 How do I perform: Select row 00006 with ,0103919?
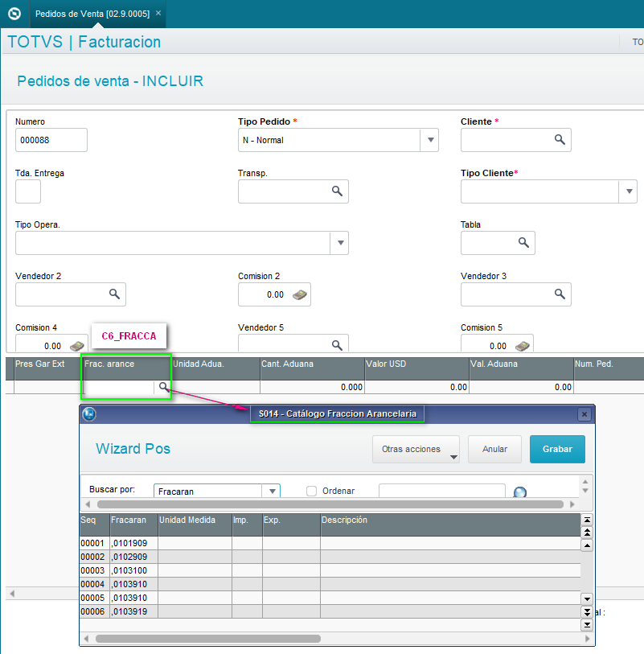330,611
